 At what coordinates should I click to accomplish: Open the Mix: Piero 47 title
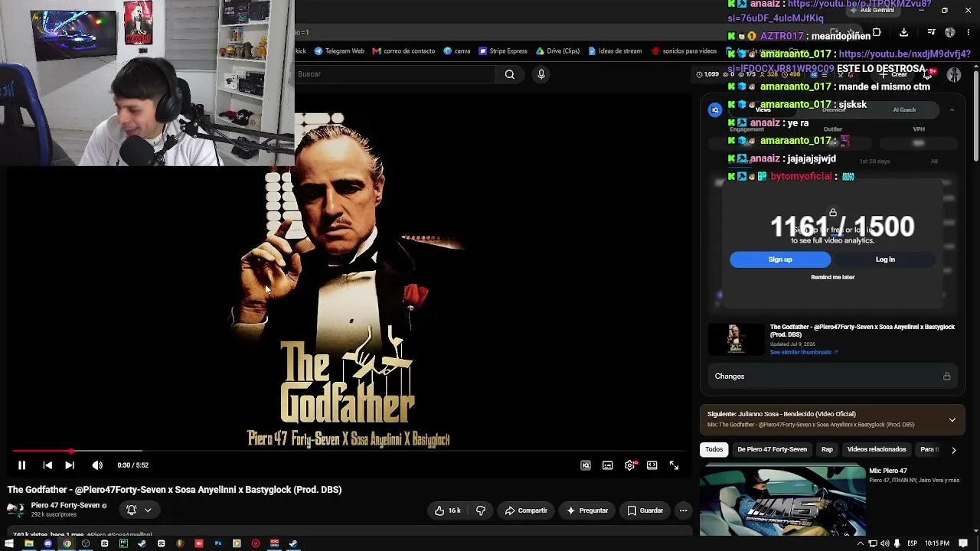(888, 471)
